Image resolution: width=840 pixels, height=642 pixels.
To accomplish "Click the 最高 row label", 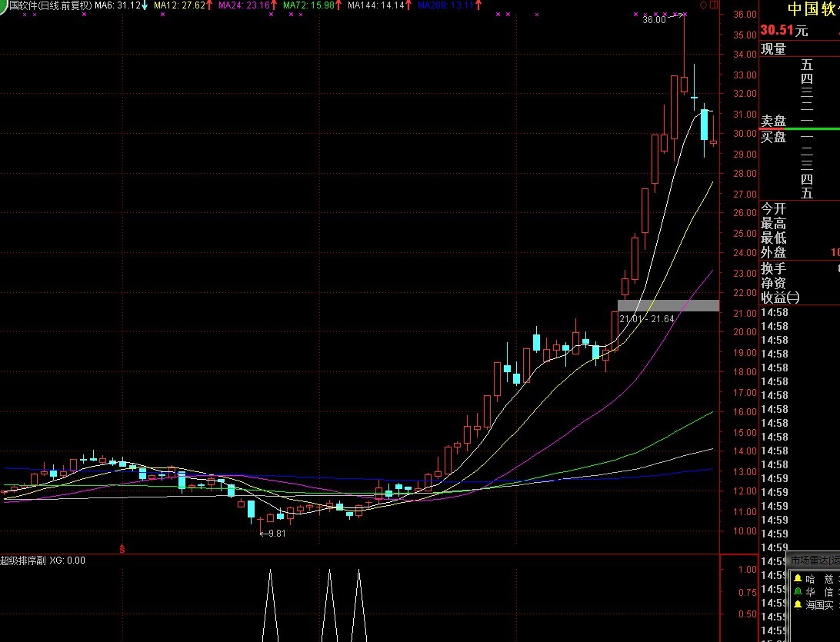I will pos(773,223).
